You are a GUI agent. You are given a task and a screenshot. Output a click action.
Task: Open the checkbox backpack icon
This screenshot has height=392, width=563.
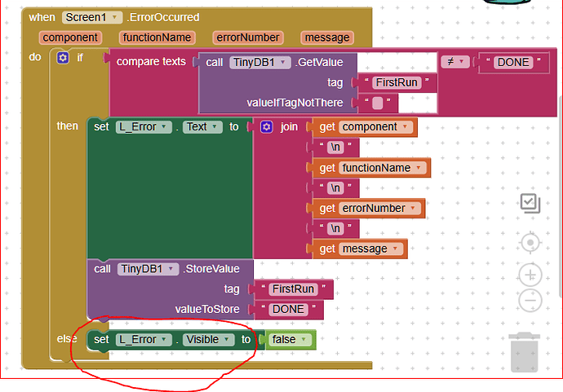point(530,204)
